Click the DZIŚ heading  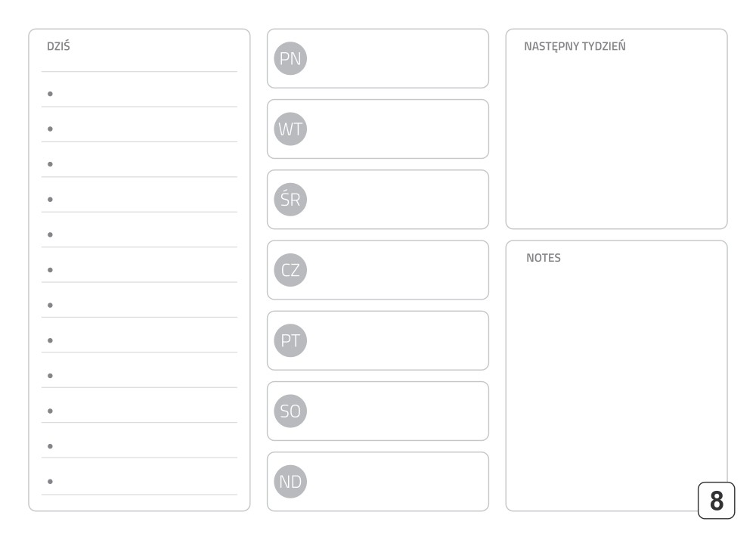pyautogui.click(x=58, y=46)
